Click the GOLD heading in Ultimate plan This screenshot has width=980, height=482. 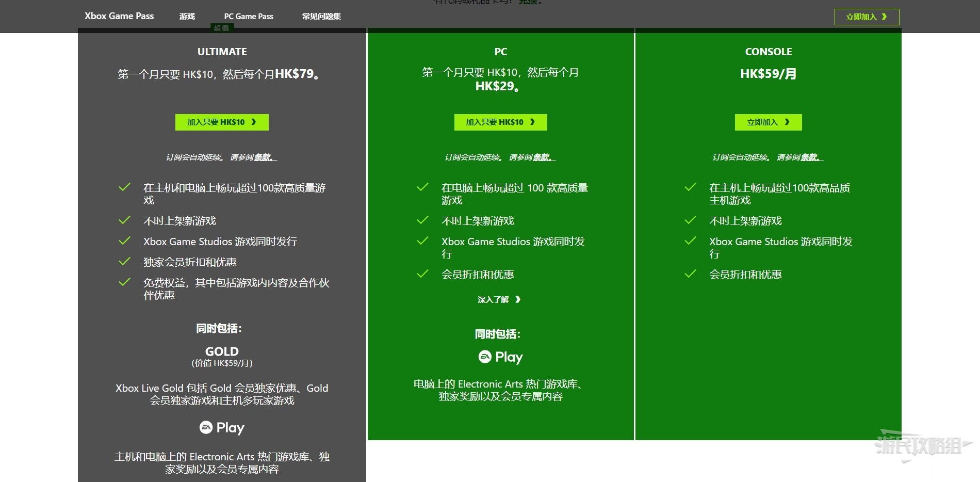[x=222, y=352]
